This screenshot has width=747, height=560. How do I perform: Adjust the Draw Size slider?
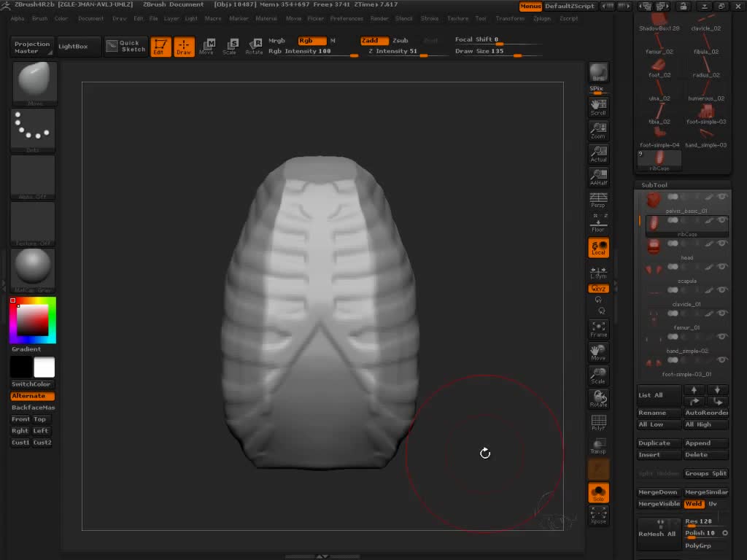point(498,52)
